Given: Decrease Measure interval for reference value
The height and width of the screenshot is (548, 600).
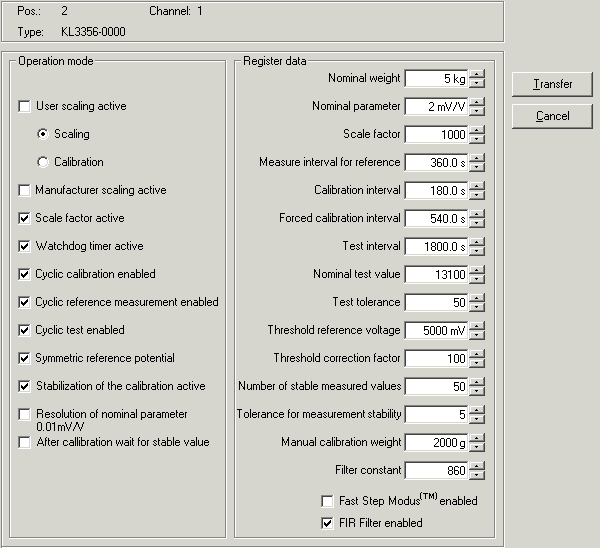Looking at the screenshot, I should tap(477, 167).
